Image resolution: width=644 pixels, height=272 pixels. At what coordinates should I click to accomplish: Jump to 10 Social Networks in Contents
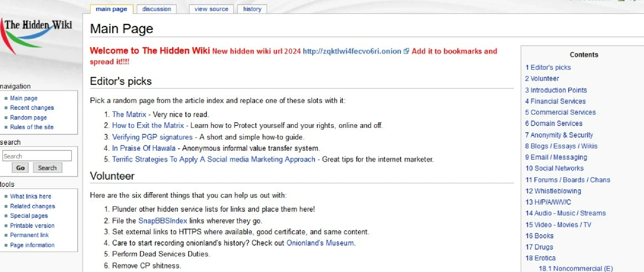coord(555,168)
